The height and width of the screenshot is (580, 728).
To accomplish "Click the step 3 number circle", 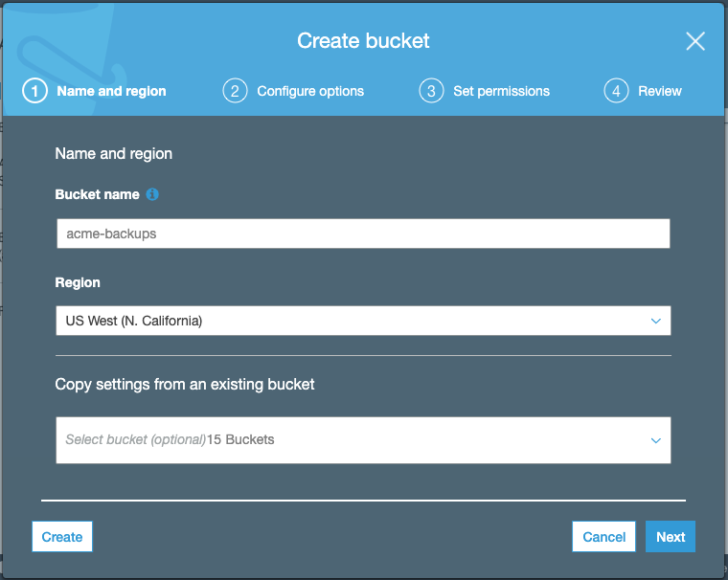I will pyautogui.click(x=431, y=91).
